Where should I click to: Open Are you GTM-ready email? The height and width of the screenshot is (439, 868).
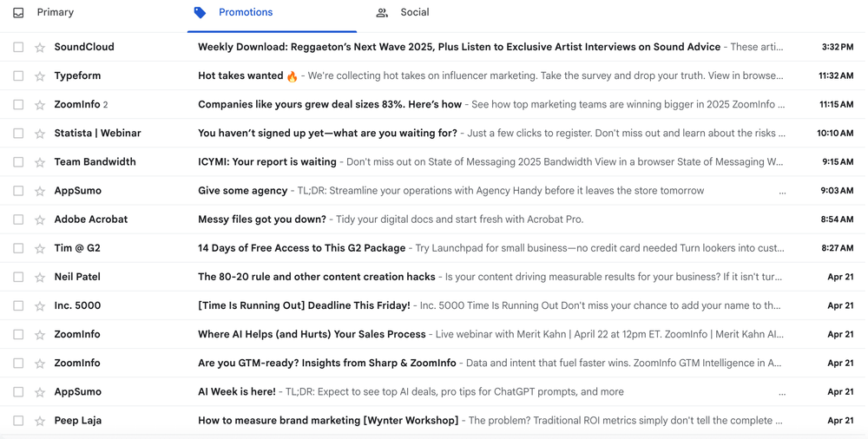click(327, 364)
